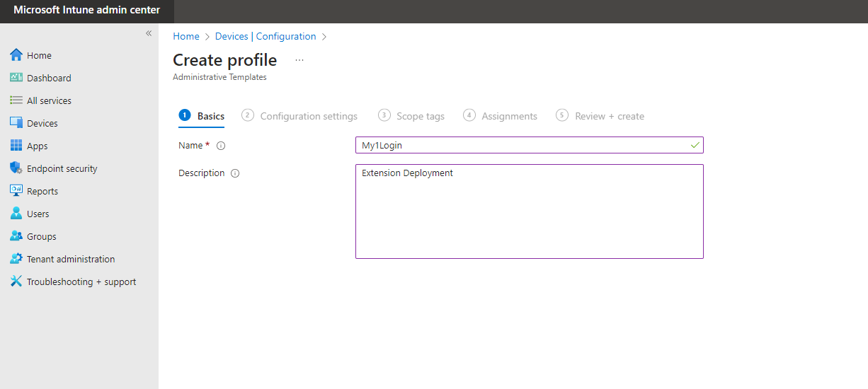868x389 pixels.
Task: Click the Description box with Extension Deployment
Action: pos(529,211)
